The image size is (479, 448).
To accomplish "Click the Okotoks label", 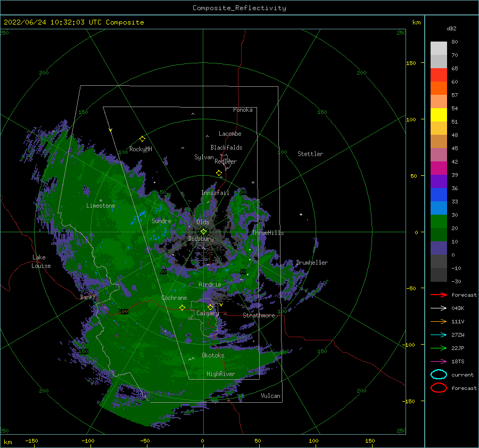I will pos(213,355).
